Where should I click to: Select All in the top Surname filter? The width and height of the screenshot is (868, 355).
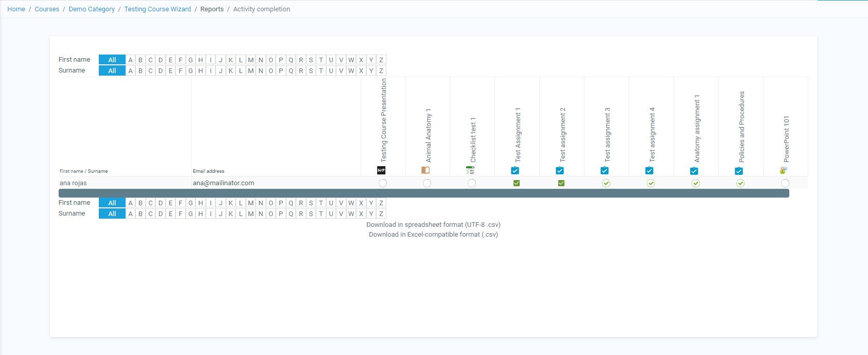pos(112,70)
